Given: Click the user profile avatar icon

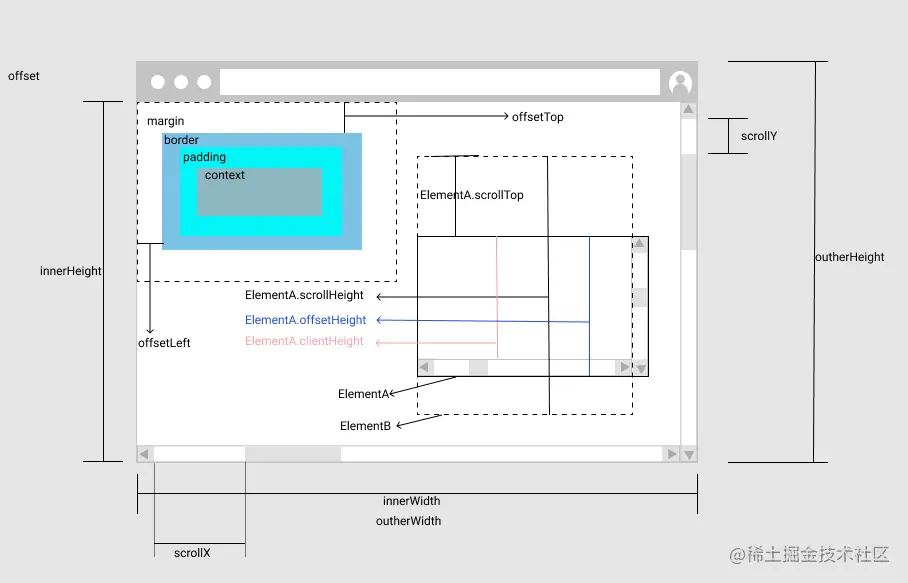Looking at the screenshot, I should [x=680, y=82].
